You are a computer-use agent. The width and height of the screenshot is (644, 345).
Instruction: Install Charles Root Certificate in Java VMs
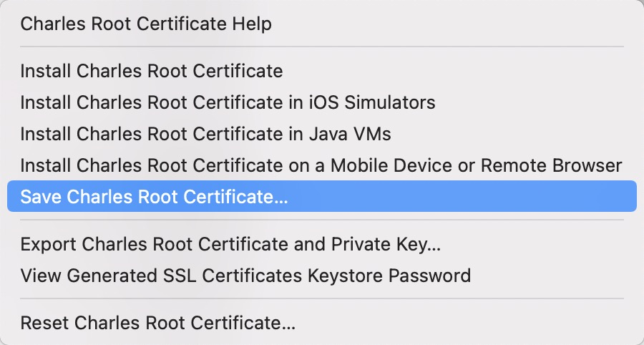[x=205, y=134]
